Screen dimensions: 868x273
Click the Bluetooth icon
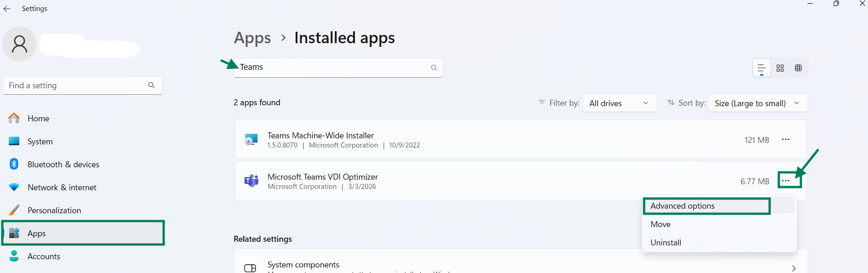click(x=14, y=164)
